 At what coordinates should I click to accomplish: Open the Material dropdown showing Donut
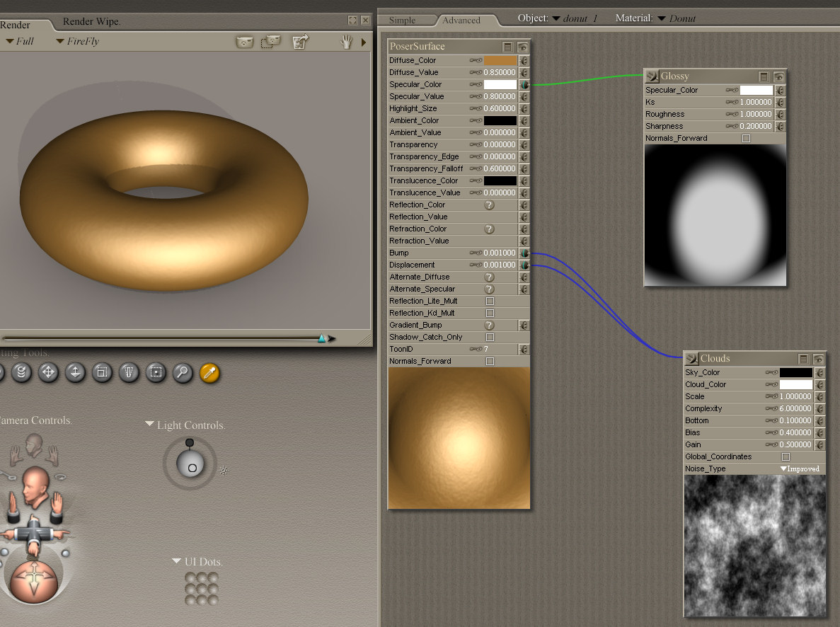(x=677, y=18)
